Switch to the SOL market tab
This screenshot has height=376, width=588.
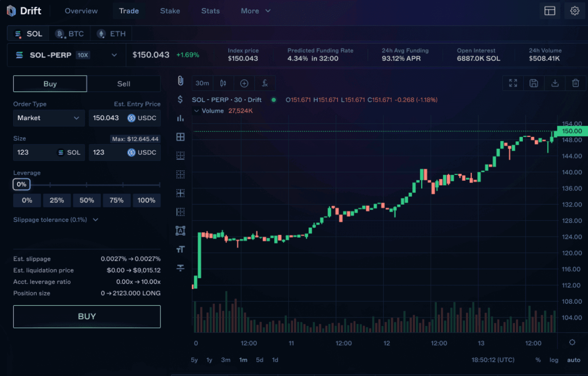(x=28, y=34)
